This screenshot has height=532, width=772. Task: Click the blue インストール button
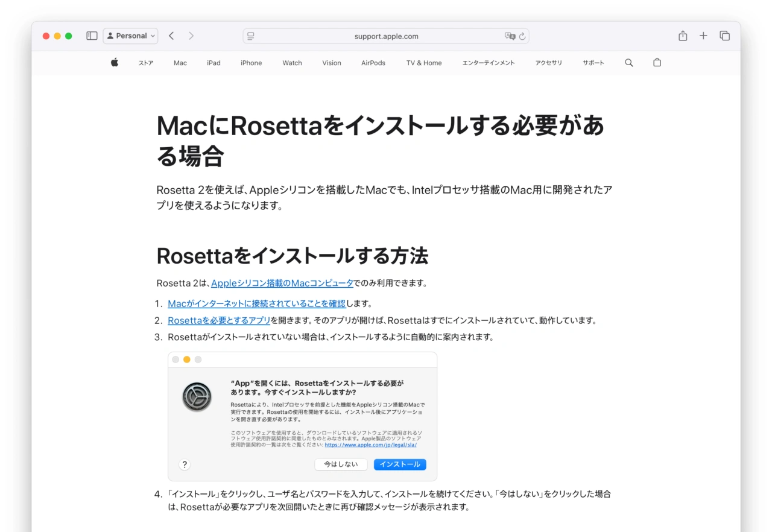[400, 464]
